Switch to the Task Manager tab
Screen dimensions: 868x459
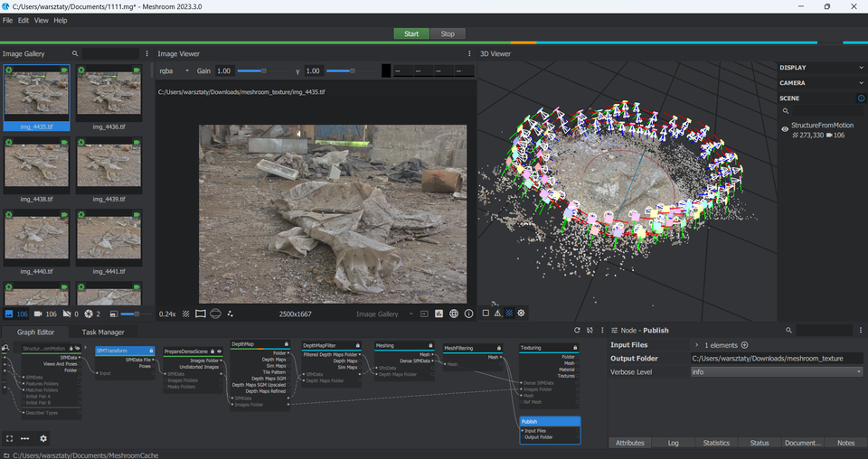pos(103,332)
